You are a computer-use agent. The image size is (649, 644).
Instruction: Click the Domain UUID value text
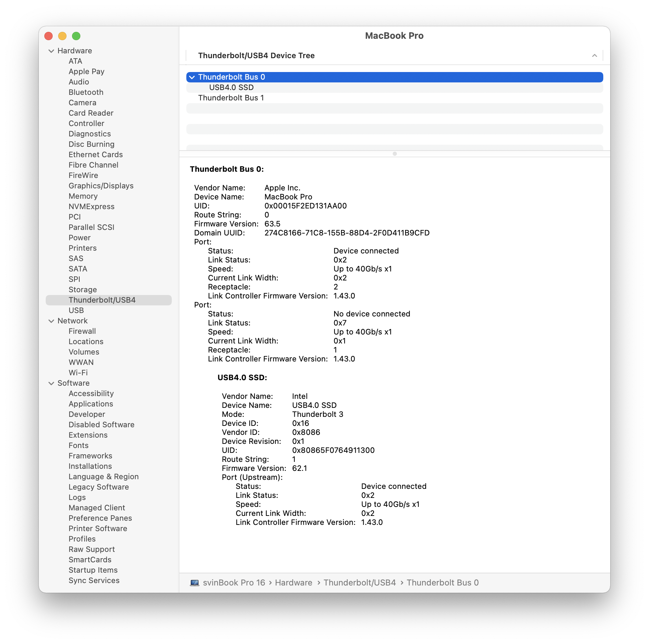pos(347,233)
